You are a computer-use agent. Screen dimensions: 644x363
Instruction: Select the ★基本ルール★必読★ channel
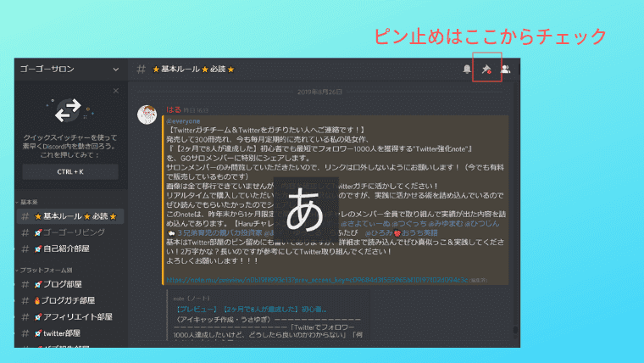tap(70, 216)
